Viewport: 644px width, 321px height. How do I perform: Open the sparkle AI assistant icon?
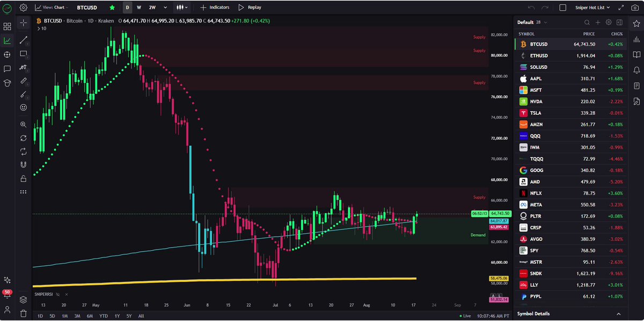[8, 280]
